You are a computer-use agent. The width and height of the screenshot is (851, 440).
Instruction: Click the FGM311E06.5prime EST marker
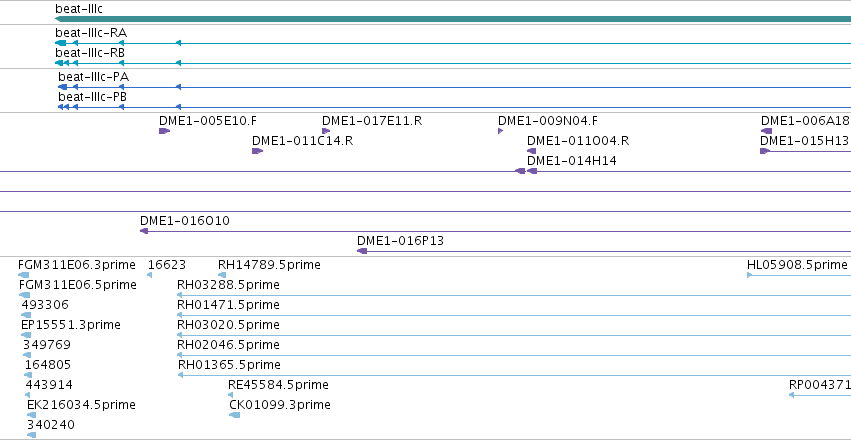click(24, 295)
